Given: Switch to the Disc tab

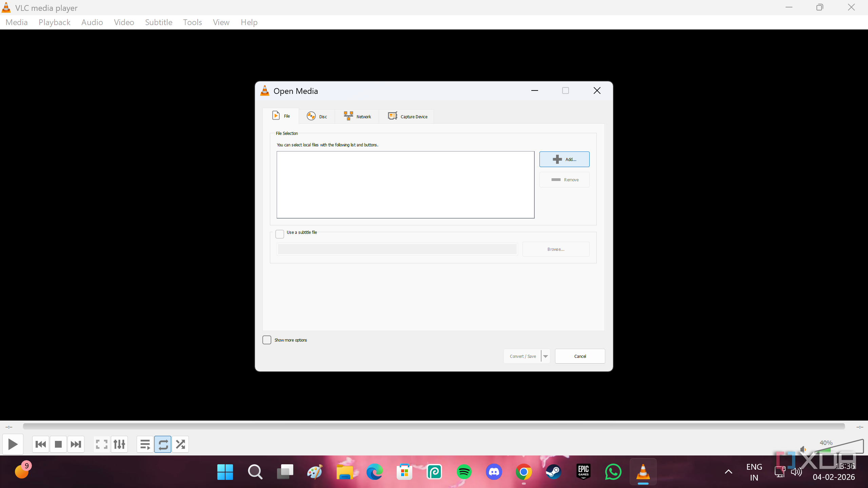Looking at the screenshot, I should (x=317, y=117).
